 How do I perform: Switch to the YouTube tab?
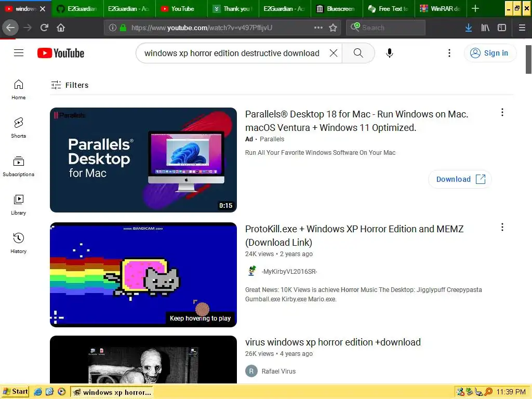[181, 9]
